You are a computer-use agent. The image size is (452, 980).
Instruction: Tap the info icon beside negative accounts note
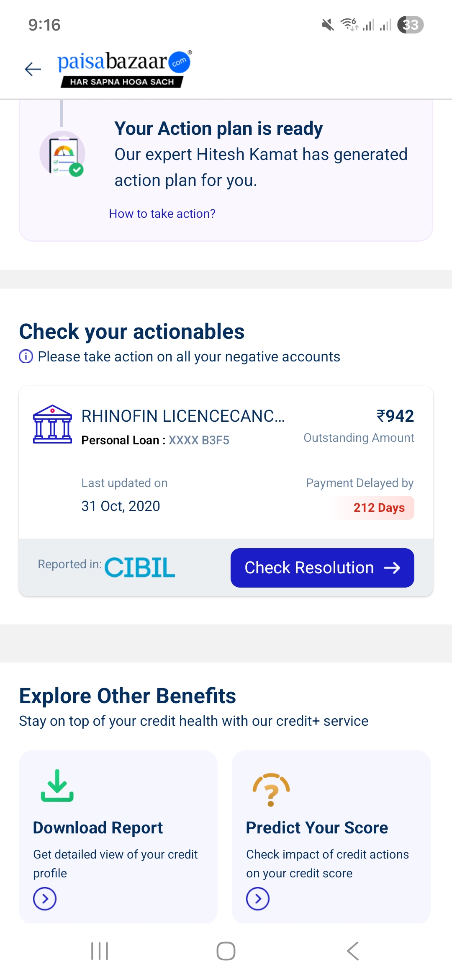(26, 357)
